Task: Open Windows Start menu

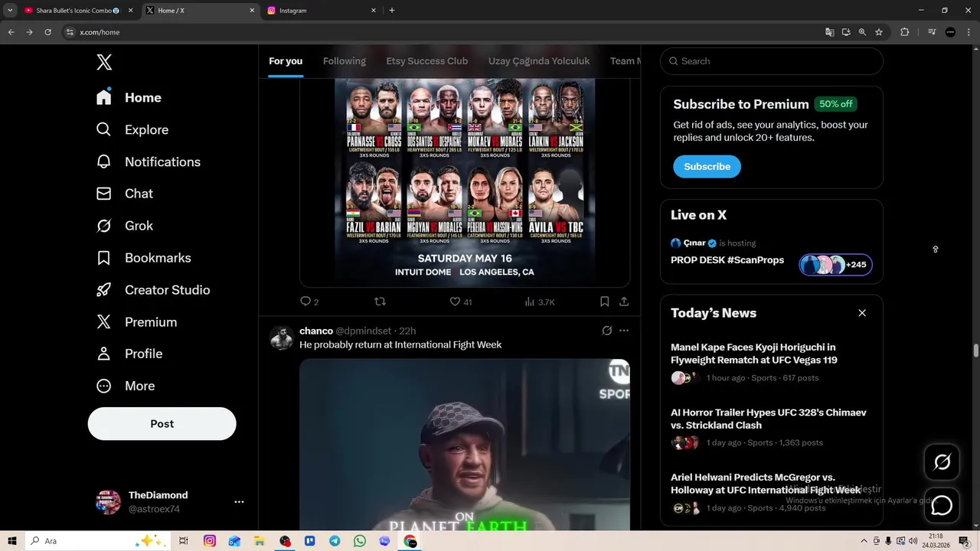Action: pos(12,541)
